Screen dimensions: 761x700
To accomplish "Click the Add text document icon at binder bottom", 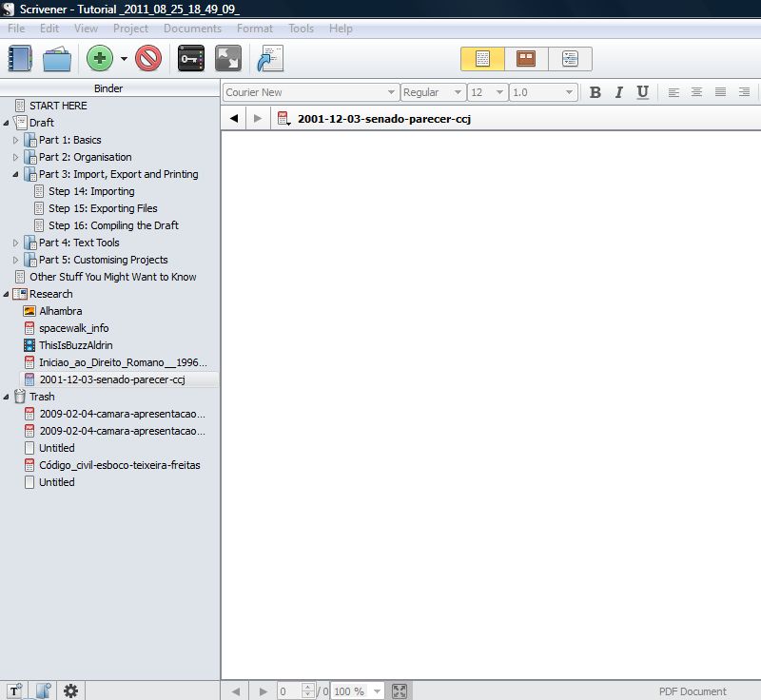I will 14,690.
